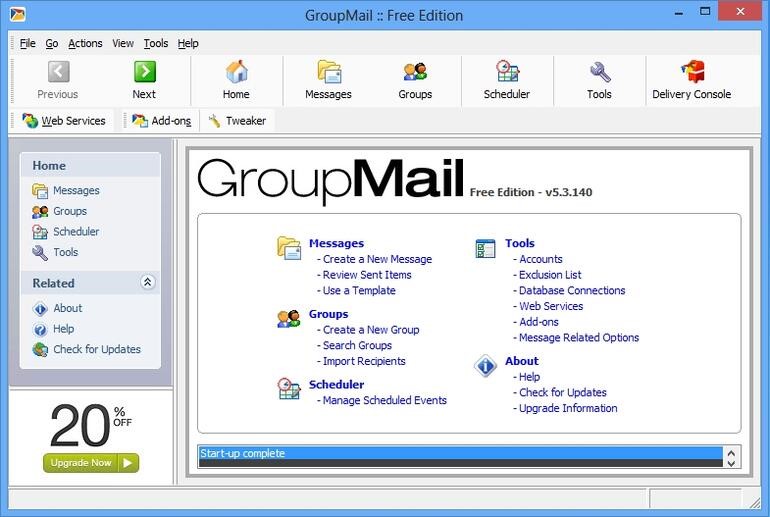Open Messages from the main toolbar

328,80
